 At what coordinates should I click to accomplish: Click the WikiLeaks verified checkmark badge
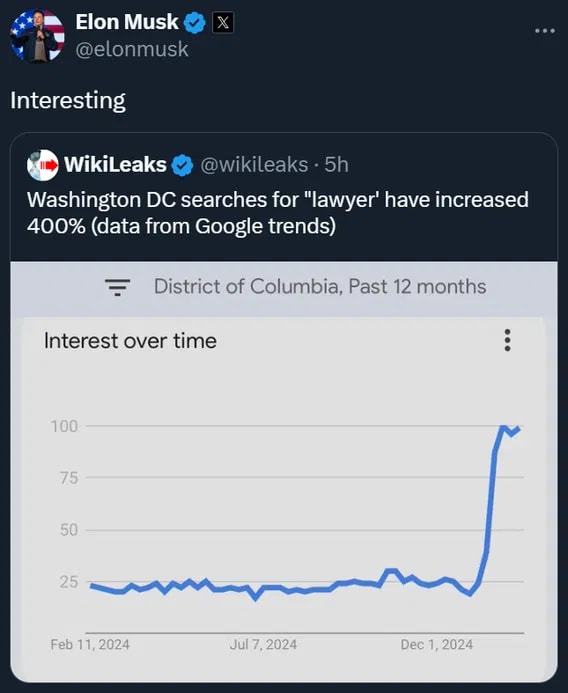[x=182, y=165]
